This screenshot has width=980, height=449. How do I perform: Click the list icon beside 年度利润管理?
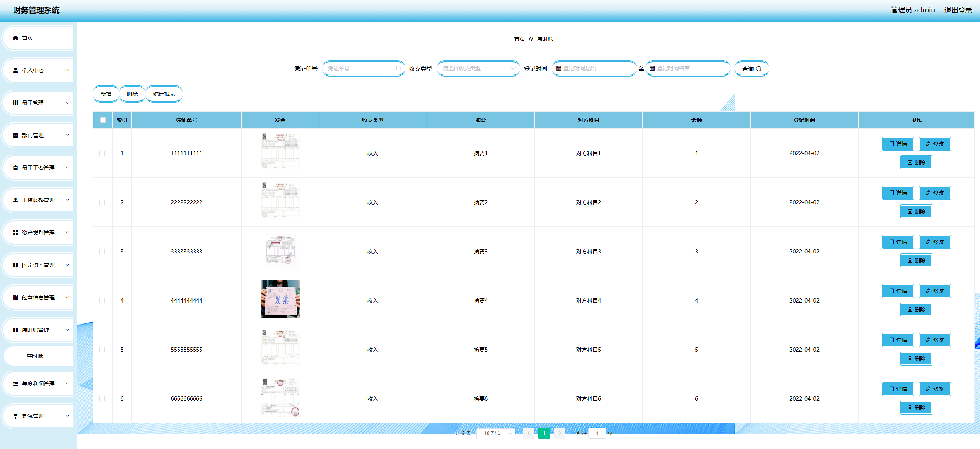(x=15, y=384)
